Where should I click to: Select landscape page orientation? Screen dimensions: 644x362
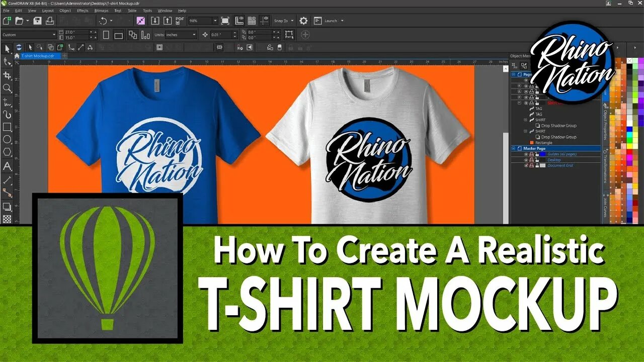pos(119,35)
